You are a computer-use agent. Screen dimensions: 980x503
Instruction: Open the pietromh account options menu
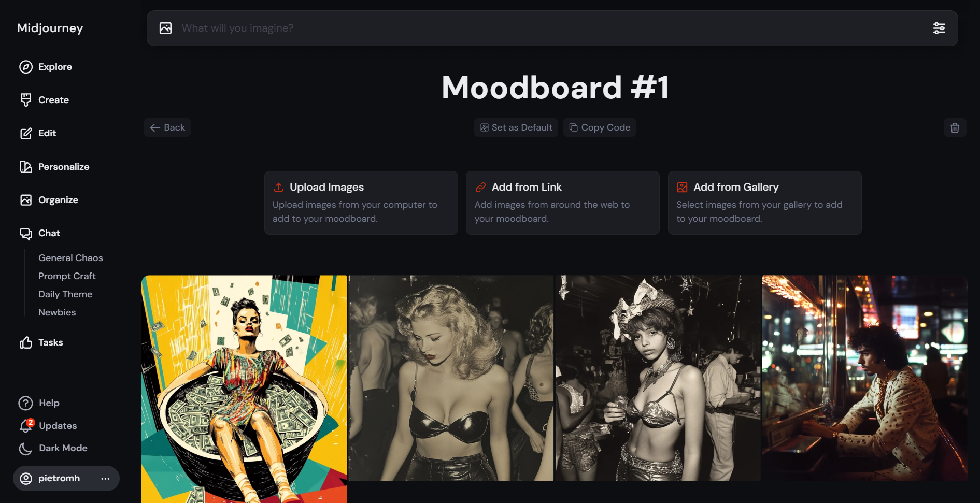[105, 478]
